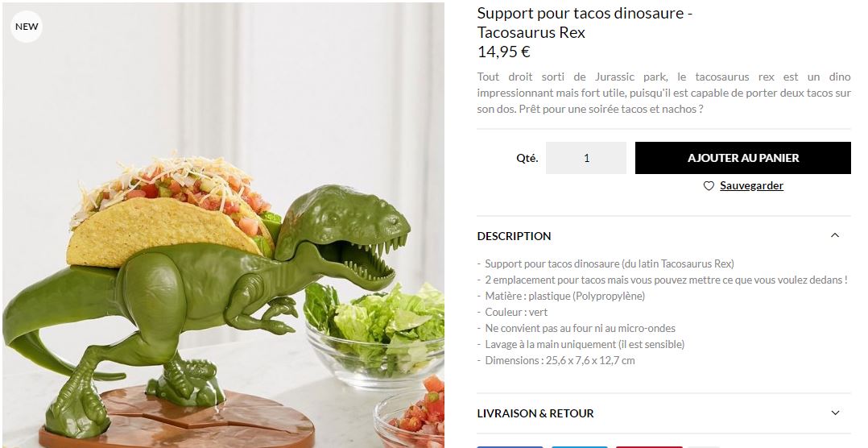The height and width of the screenshot is (448, 868).
Task: Open the LIVRAISON & RETOUR section heading
Action: pos(535,413)
